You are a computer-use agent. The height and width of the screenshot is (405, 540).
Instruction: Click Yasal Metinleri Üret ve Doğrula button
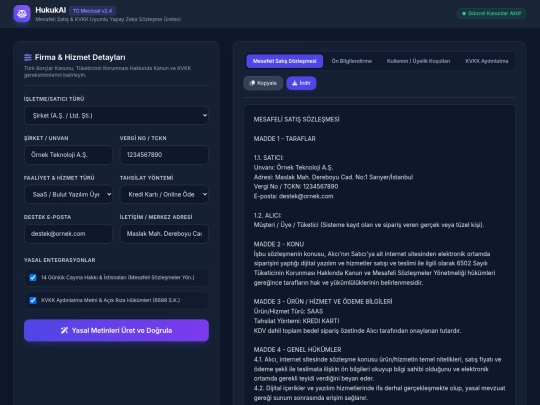tap(116, 330)
